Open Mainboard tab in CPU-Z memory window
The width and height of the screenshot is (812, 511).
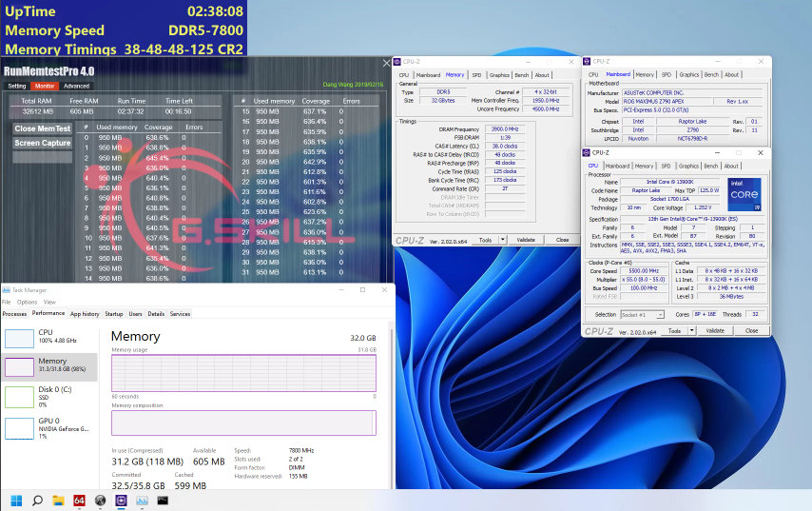pyautogui.click(x=428, y=75)
